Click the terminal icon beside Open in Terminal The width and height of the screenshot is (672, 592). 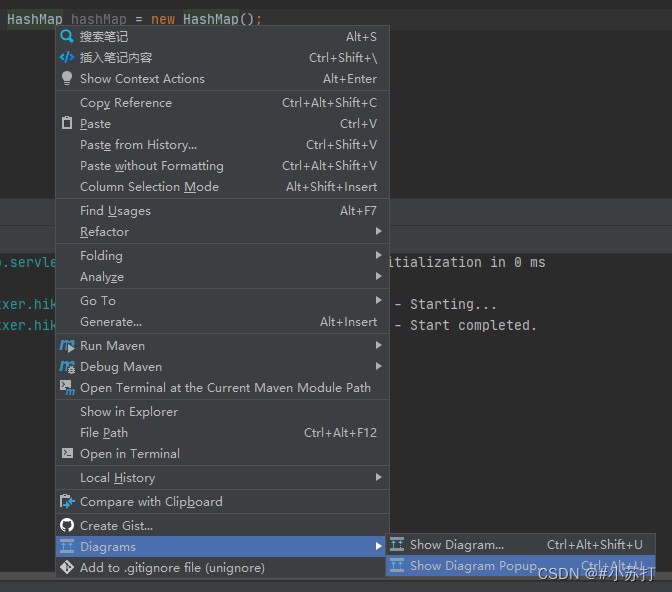click(67, 453)
